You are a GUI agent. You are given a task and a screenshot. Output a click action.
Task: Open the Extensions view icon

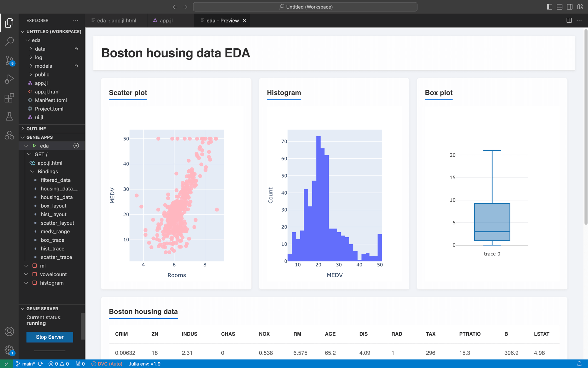[x=9, y=98]
